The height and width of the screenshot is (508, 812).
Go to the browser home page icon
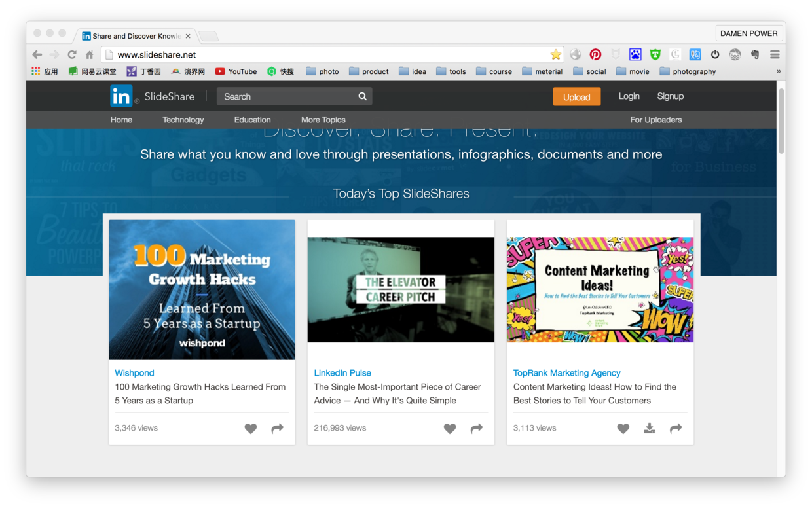[x=90, y=55]
